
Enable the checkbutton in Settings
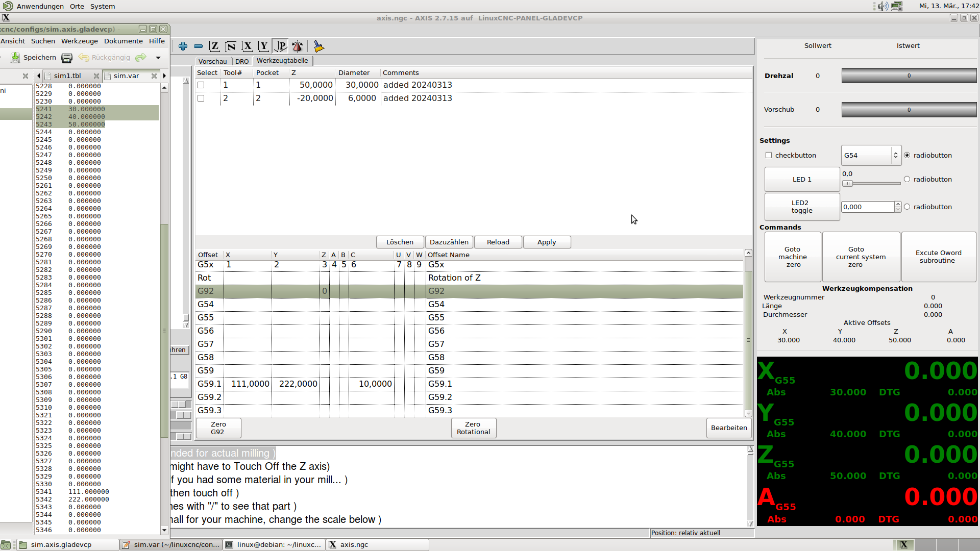coord(769,155)
